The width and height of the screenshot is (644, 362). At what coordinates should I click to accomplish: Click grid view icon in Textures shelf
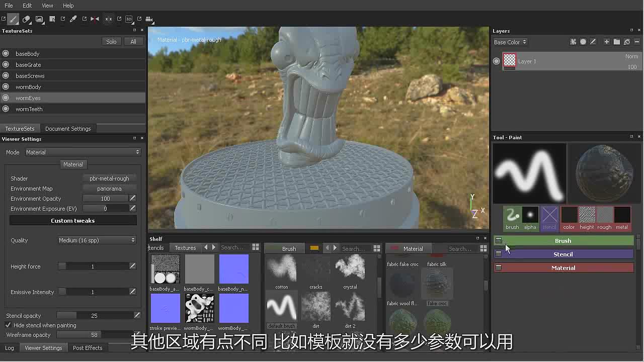pyautogui.click(x=256, y=247)
